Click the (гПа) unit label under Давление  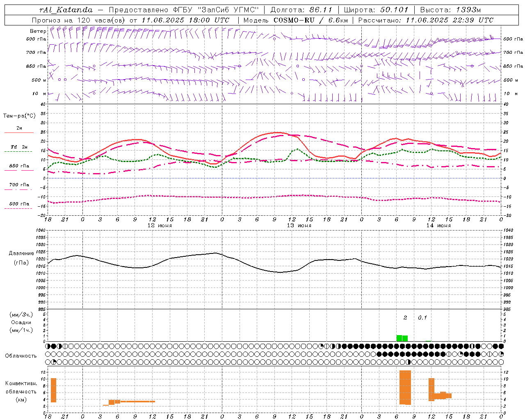tap(21, 263)
